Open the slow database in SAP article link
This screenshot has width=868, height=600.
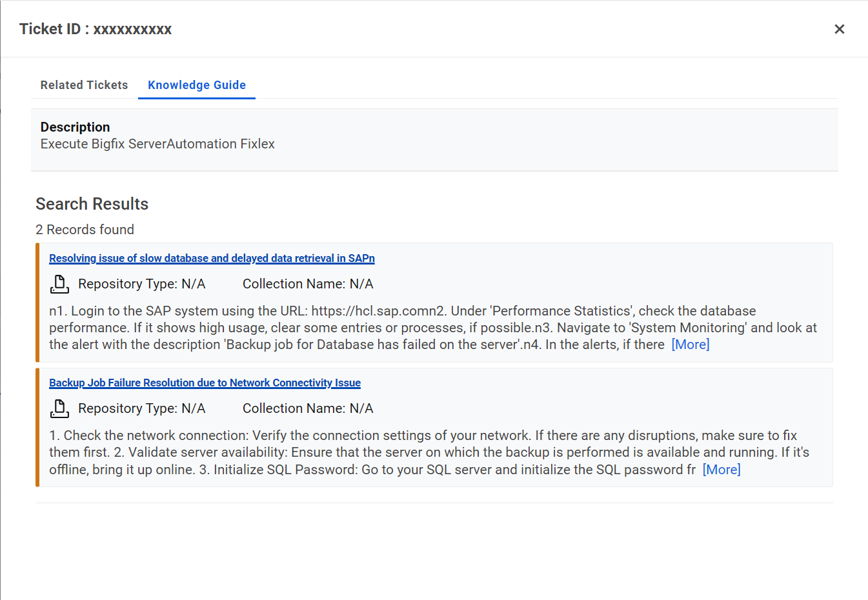[x=212, y=258]
